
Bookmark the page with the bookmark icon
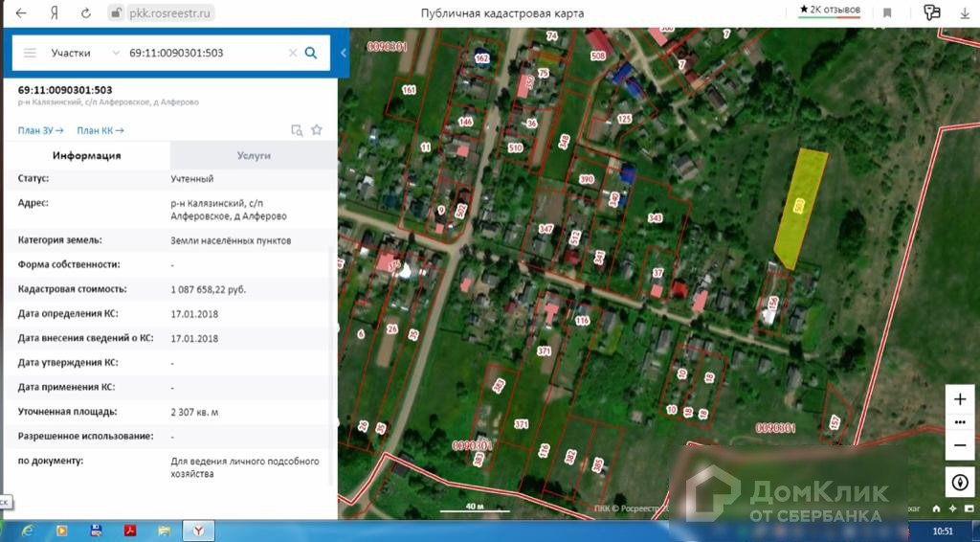pos(887,13)
